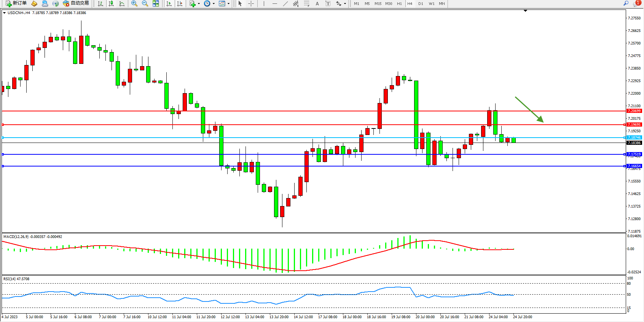Image resolution: width=644 pixels, height=322 pixels.
Task: Enable chart auto scroll
Action: pyautogui.click(x=169, y=3)
